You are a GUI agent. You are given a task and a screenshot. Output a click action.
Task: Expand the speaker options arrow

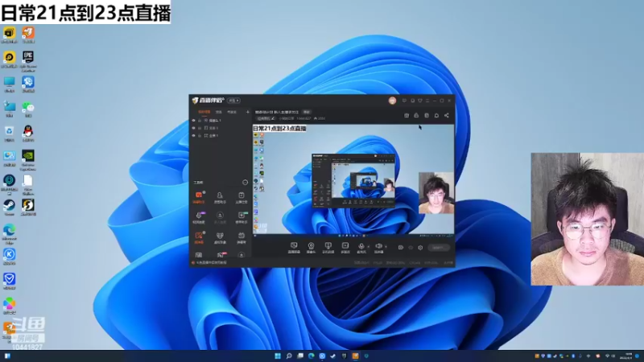coord(386,246)
